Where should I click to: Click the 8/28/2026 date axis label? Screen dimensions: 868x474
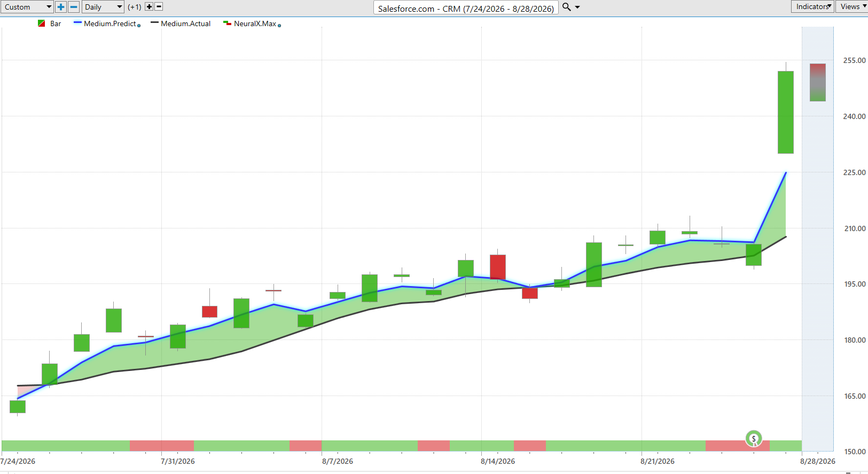tap(818, 461)
